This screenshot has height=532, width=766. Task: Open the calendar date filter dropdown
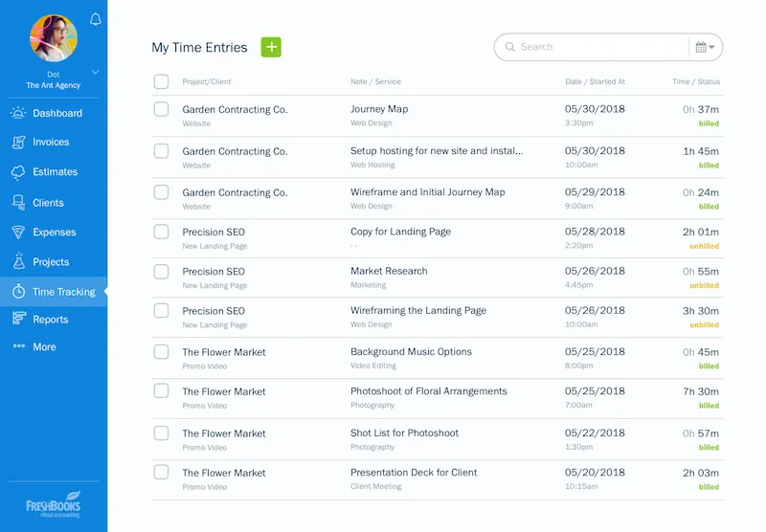[x=705, y=47]
